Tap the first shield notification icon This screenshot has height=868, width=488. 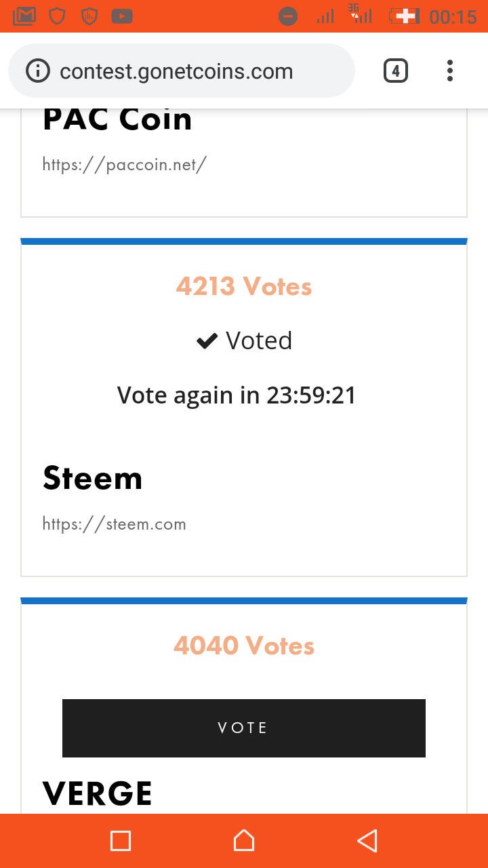[57, 16]
